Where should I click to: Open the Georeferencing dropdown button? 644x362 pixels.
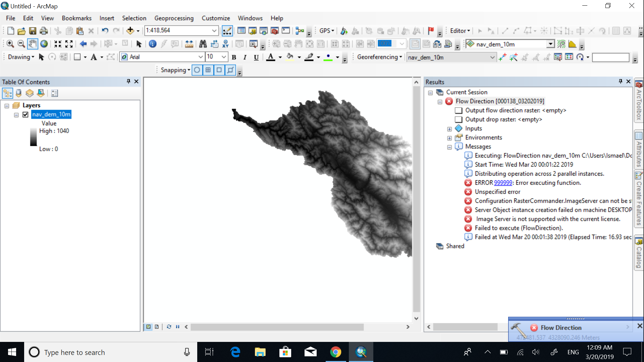click(x=379, y=57)
